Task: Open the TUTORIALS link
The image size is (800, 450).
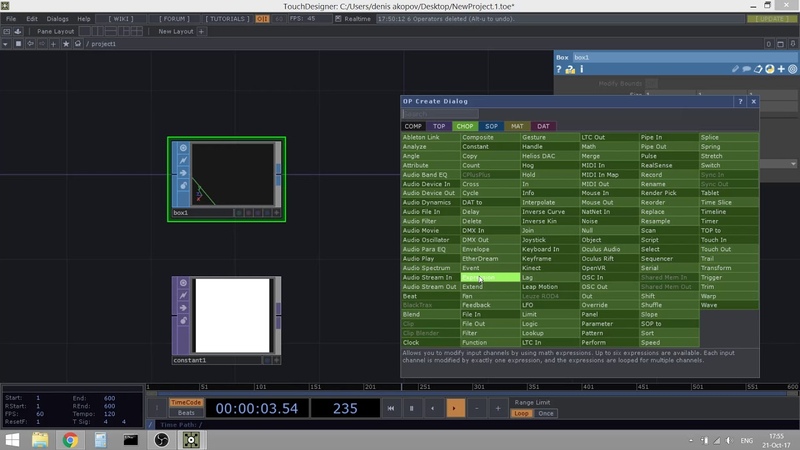Action: click(227, 19)
